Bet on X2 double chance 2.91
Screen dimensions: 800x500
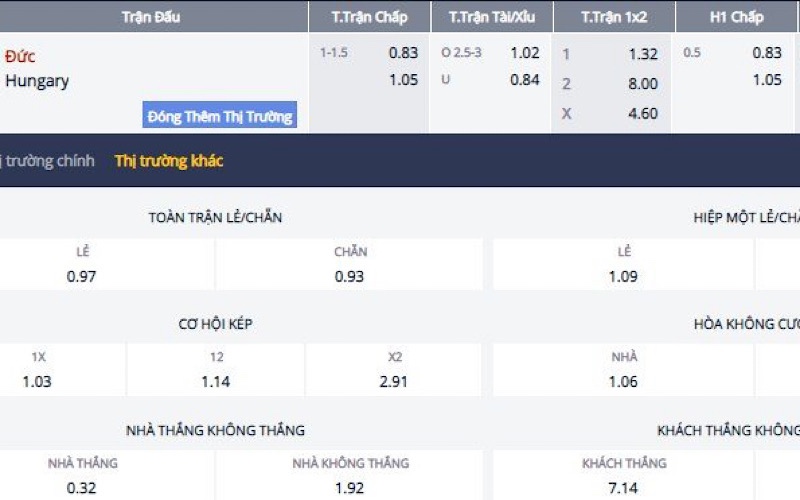point(394,381)
